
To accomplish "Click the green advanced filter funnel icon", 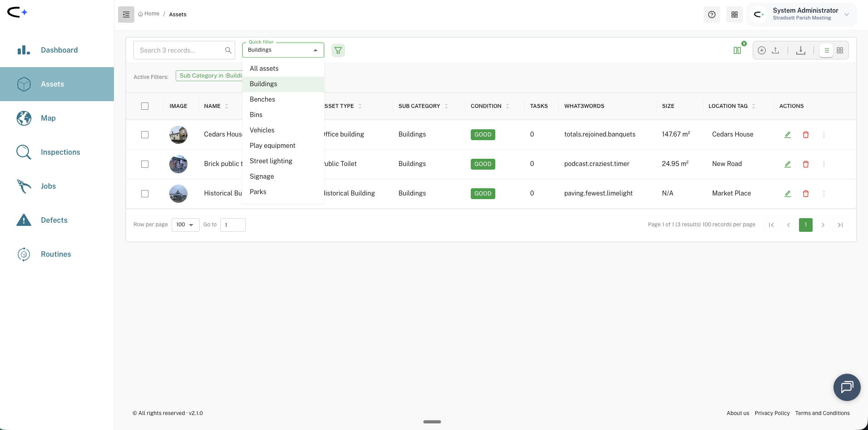I will (338, 50).
